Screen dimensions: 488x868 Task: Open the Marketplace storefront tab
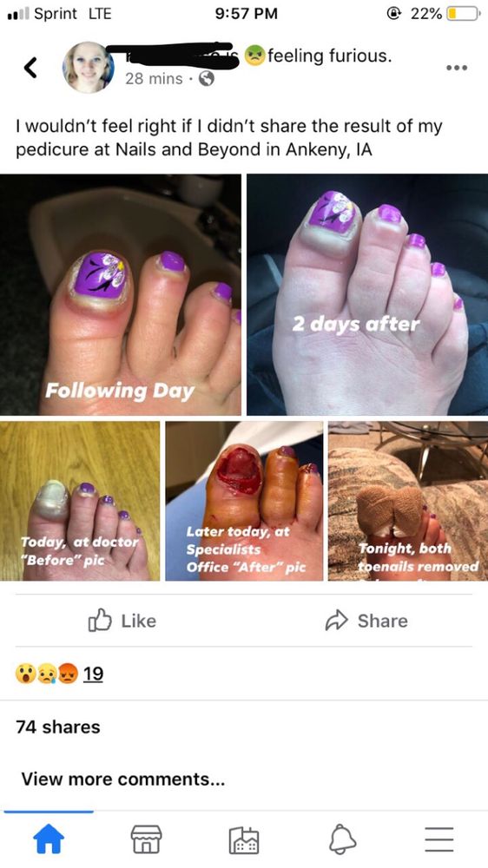point(146,839)
